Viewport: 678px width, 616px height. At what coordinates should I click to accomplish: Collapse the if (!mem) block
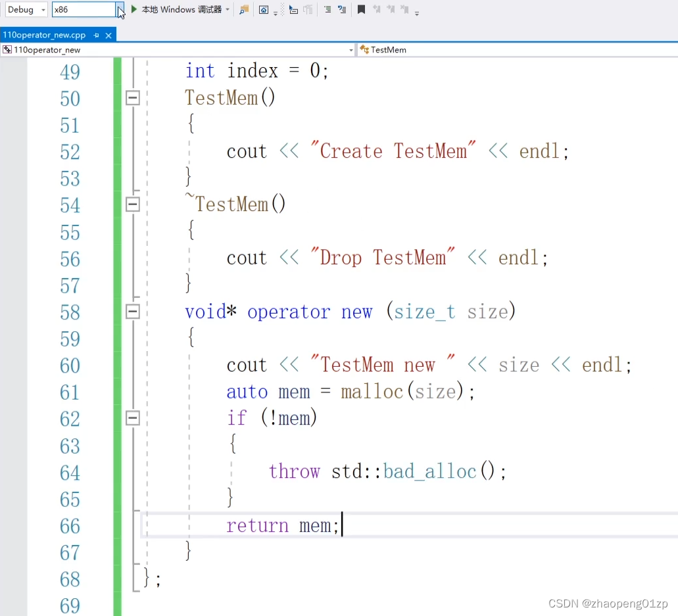133,418
